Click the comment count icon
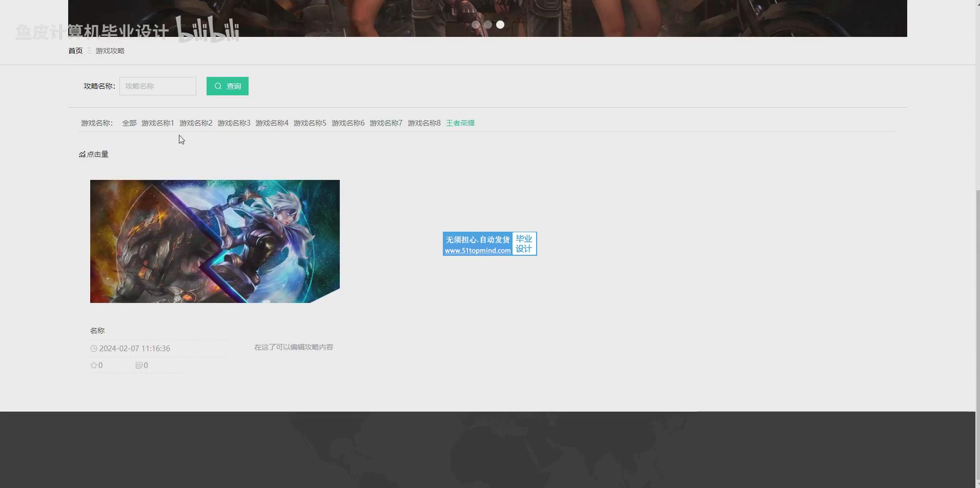The height and width of the screenshot is (488, 980). [139, 365]
